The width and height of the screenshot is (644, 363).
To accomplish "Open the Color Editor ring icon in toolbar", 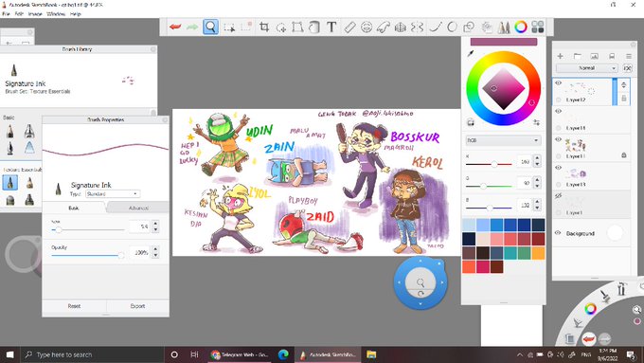I will [x=521, y=27].
